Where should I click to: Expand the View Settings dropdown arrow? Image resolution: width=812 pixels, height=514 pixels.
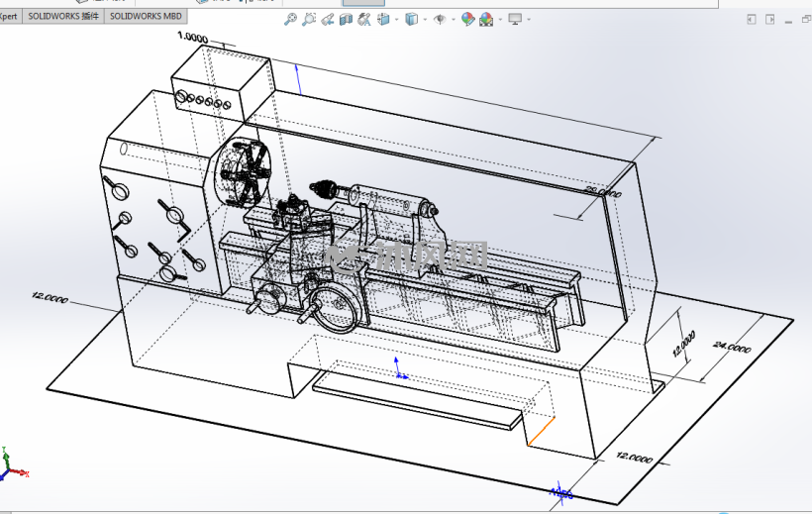point(529,20)
